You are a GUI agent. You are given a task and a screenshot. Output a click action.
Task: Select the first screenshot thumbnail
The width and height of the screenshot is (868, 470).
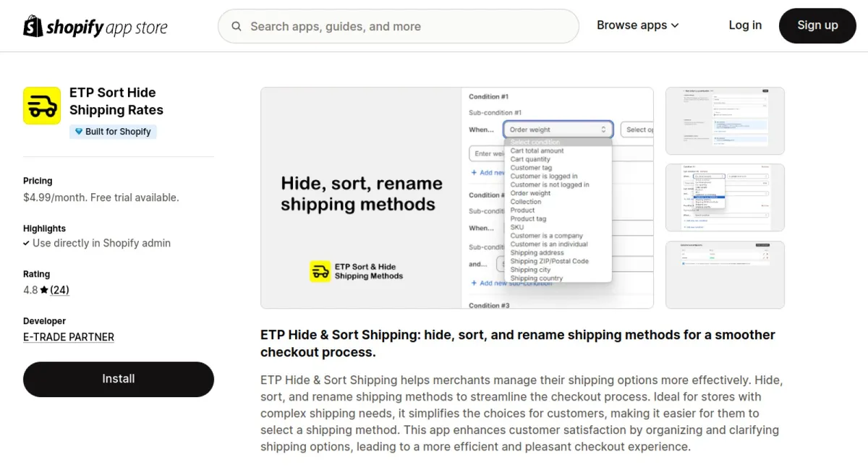click(725, 121)
